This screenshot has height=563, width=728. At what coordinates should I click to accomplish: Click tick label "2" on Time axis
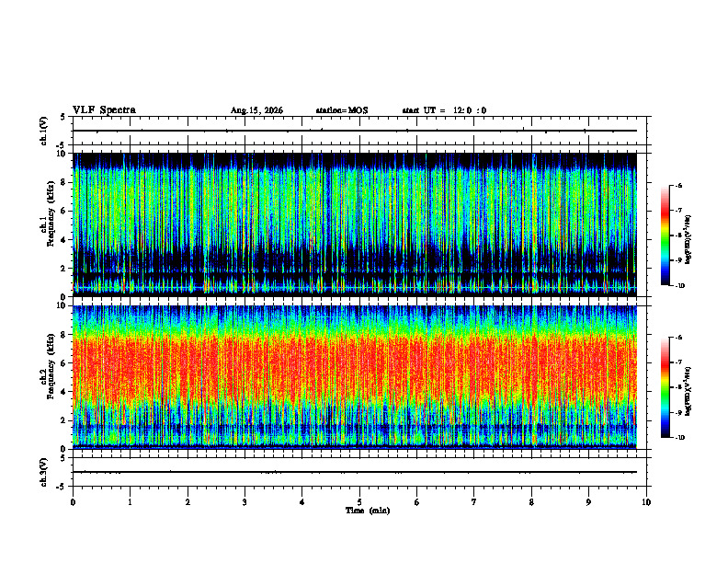click(x=188, y=502)
